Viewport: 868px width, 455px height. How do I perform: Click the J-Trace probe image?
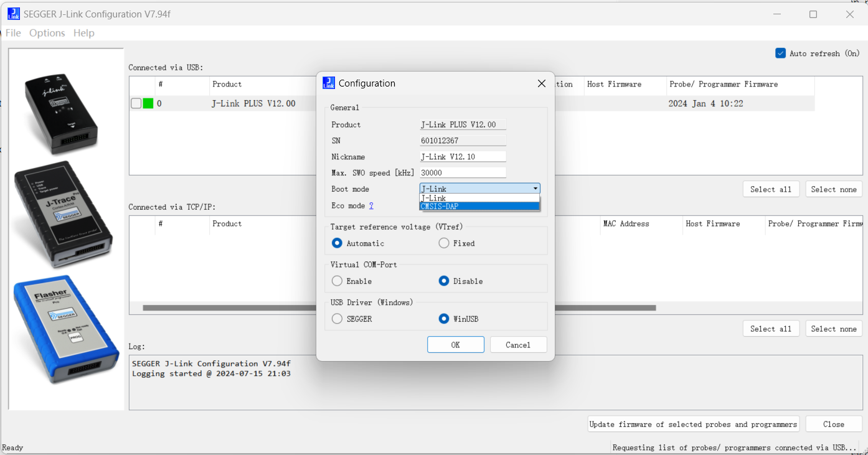63,214
